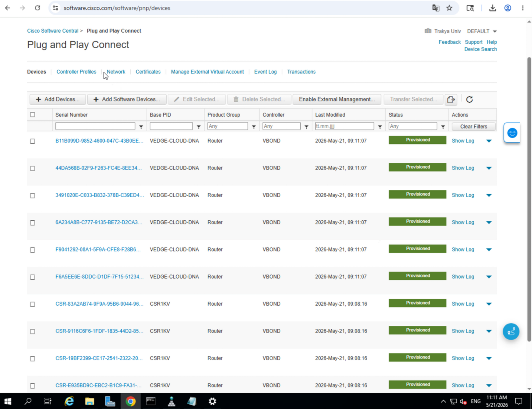Select device 3491020E-C033-B832 checkbox
This screenshot has width=532, height=409.
tap(33, 195)
